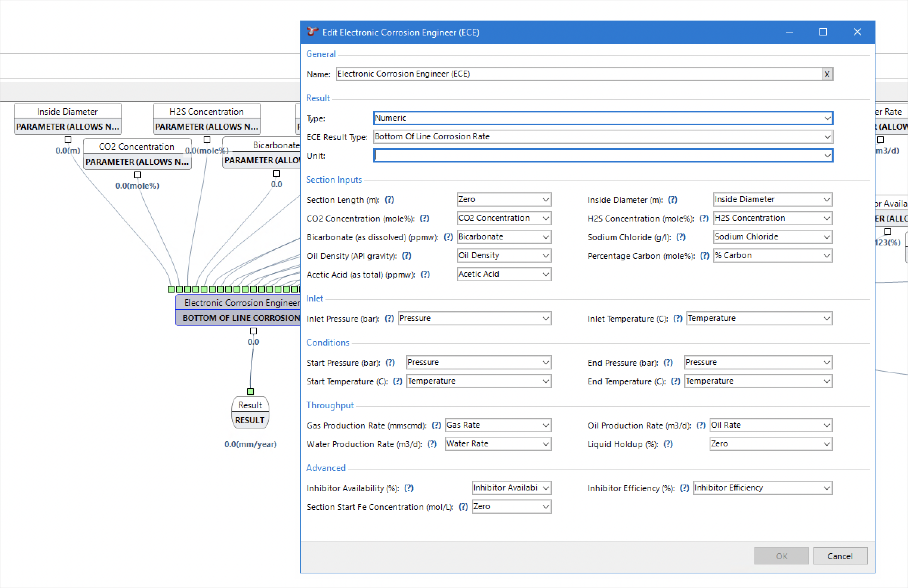
Task: Open help for Start Pressure
Action: point(390,362)
